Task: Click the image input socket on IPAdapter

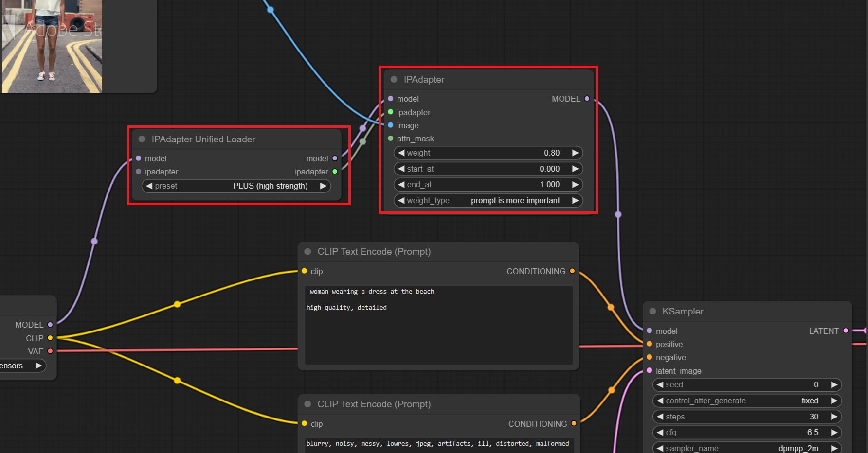Action: 390,125
